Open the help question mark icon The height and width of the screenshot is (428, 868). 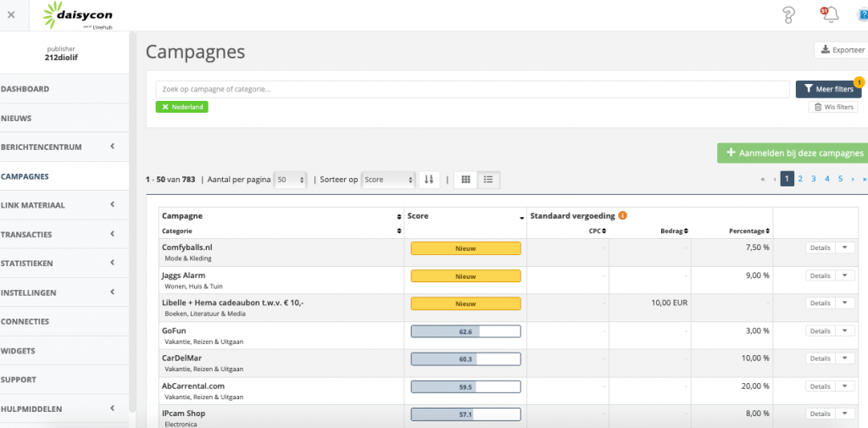coord(789,15)
